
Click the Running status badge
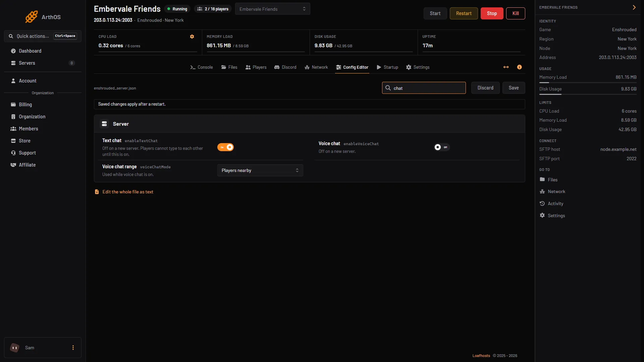tap(177, 9)
